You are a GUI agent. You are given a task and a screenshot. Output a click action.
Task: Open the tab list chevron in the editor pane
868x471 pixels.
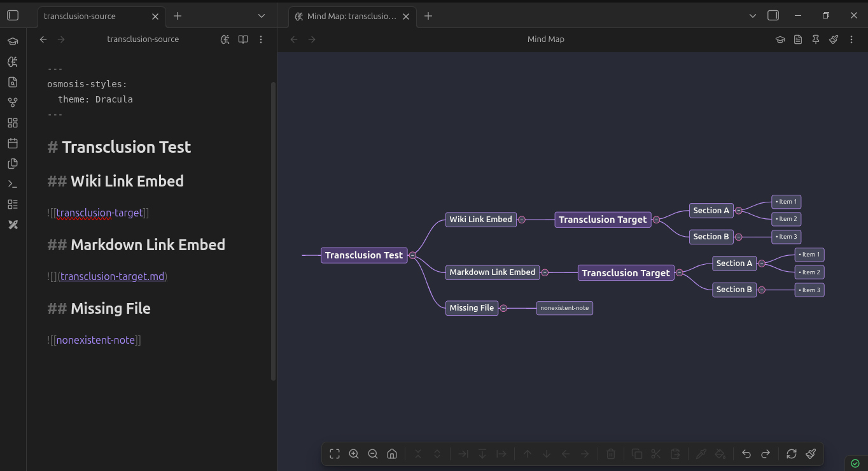[261, 16]
